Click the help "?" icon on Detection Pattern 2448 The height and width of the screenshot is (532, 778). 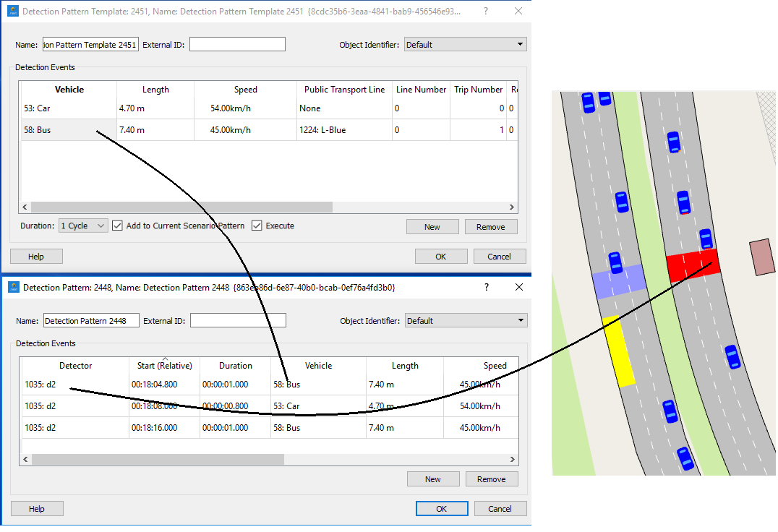pos(486,287)
